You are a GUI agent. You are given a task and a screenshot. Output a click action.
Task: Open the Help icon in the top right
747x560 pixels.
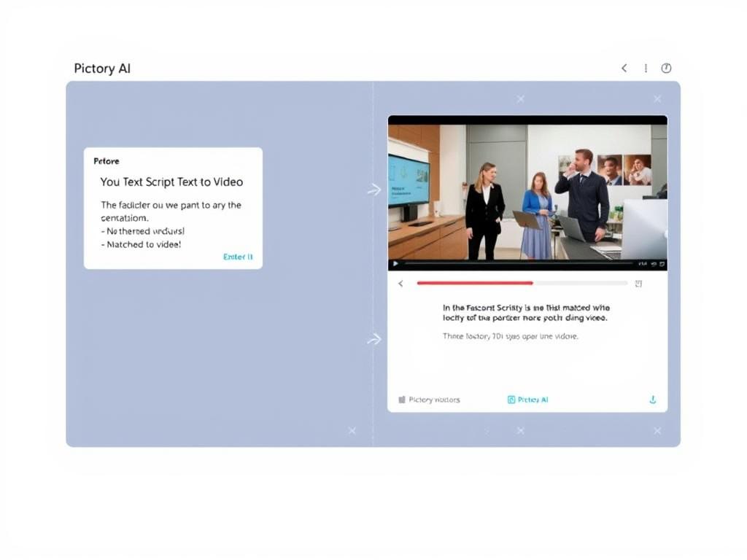(x=666, y=67)
